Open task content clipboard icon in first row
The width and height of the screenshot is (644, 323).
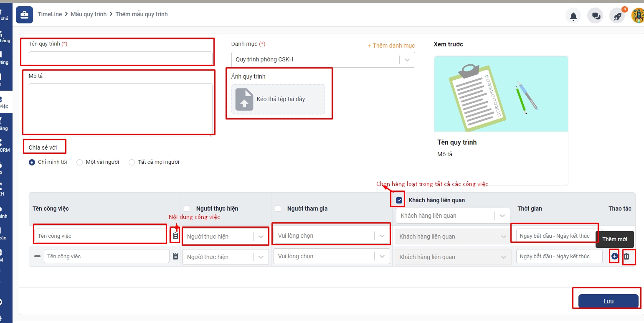pos(175,236)
